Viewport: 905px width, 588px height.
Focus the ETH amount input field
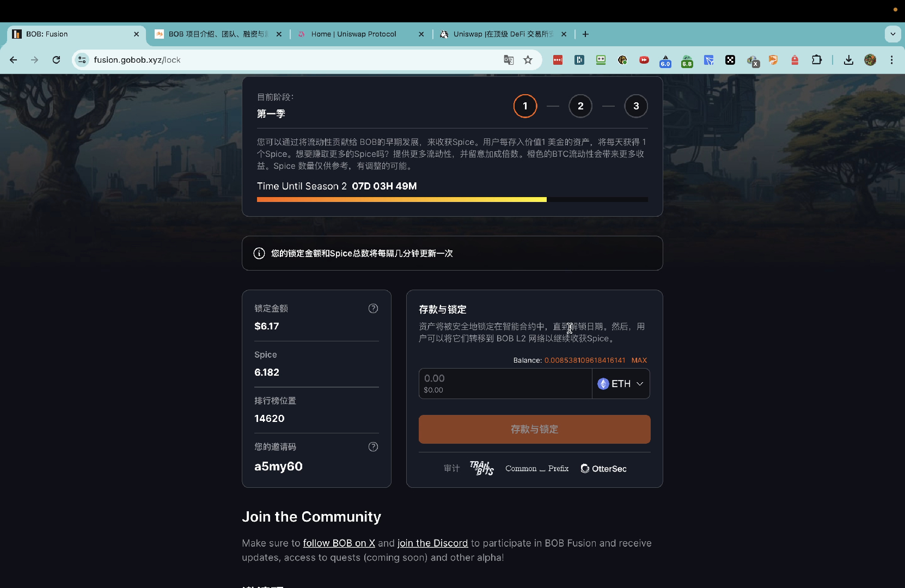point(505,384)
